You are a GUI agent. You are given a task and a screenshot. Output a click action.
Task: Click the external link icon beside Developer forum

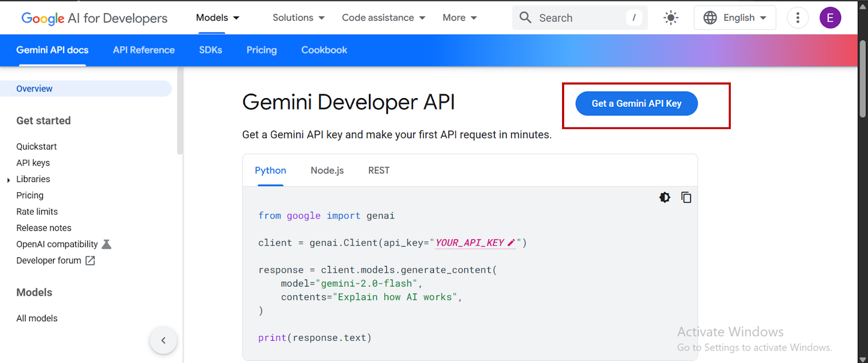(91, 261)
